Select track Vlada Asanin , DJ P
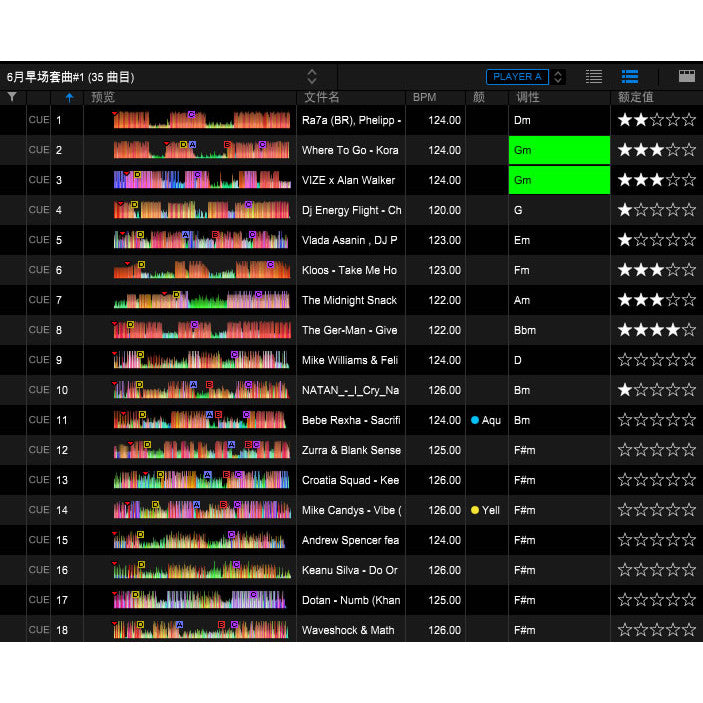703x703 pixels. pos(350,240)
